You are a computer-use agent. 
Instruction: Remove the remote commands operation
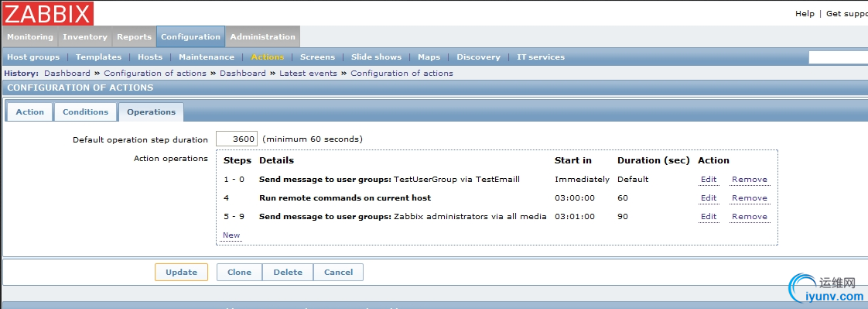750,197
